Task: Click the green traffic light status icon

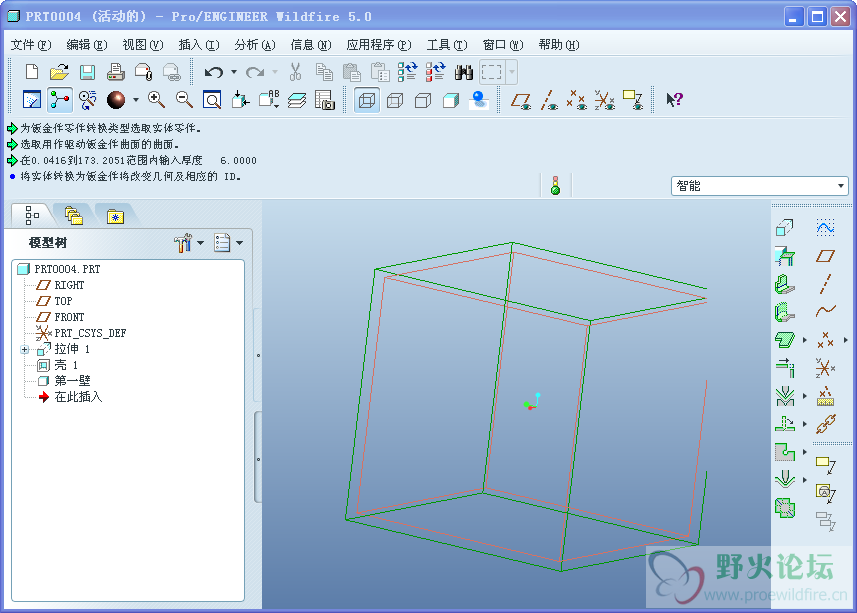Action: [x=555, y=186]
